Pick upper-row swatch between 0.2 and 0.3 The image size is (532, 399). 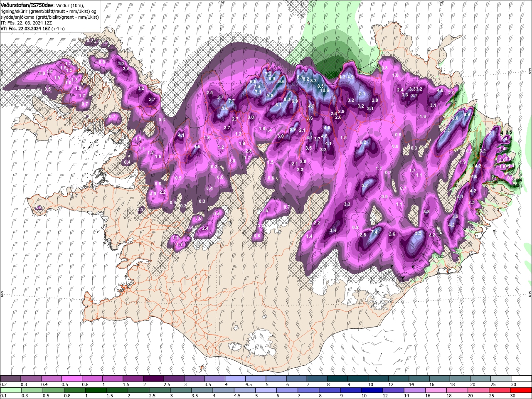pos(10,378)
